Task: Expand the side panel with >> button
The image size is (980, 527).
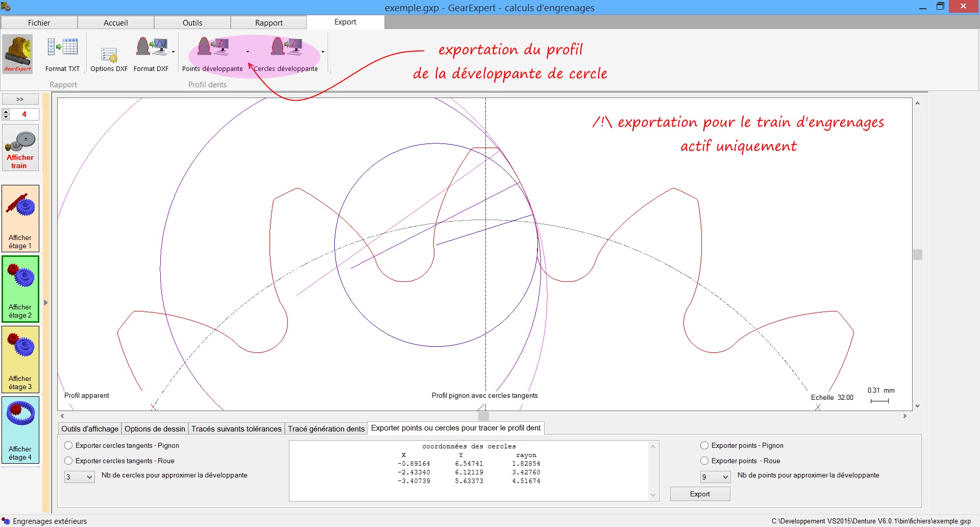Action: 20,99
